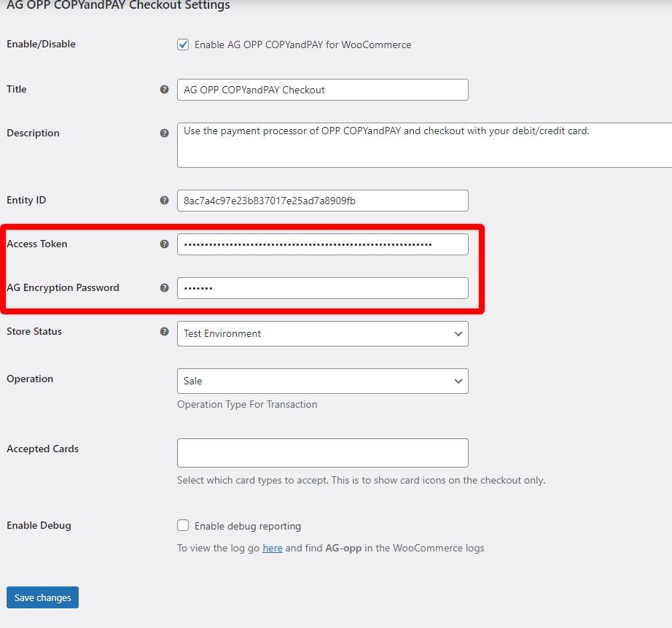Click the help icon beside Title
Viewport: 672px width, 628px height.
164,89
